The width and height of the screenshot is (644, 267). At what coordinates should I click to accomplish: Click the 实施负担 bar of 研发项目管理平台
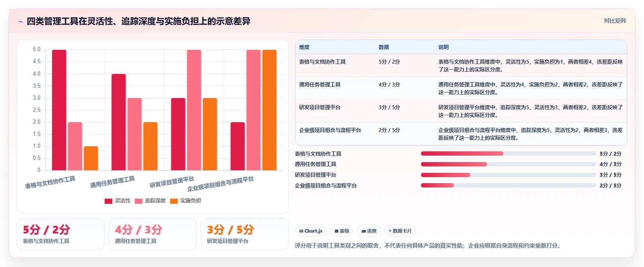210,134
